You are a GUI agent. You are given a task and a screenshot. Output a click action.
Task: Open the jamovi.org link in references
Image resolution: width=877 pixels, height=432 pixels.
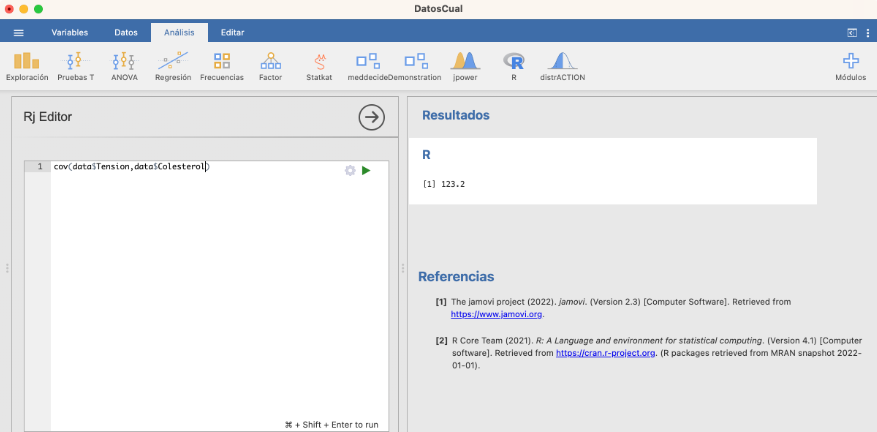496,314
